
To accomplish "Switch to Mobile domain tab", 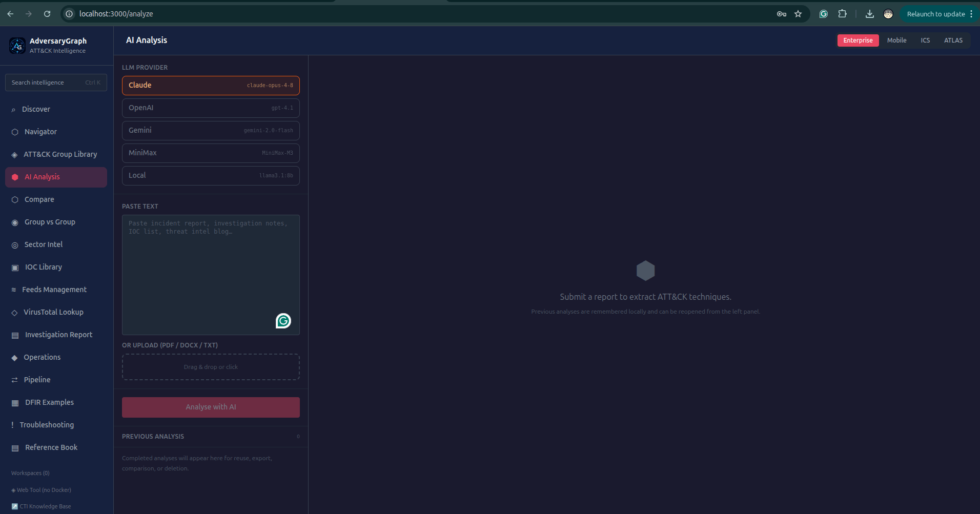I will (896, 40).
